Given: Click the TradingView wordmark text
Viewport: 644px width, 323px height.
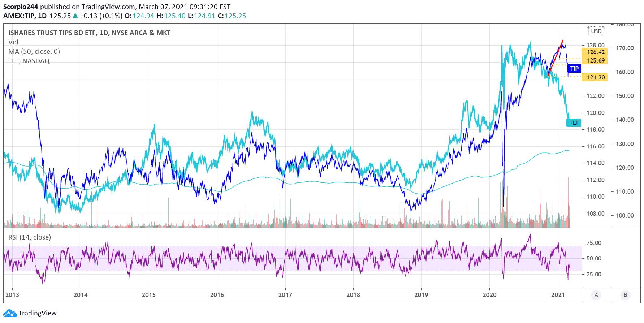Looking at the screenshot, I should point(38,313).
